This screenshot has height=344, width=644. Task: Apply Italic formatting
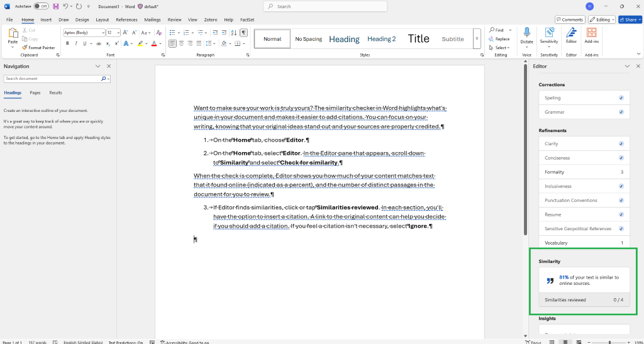pyautogui.click(x=76, y=43)
